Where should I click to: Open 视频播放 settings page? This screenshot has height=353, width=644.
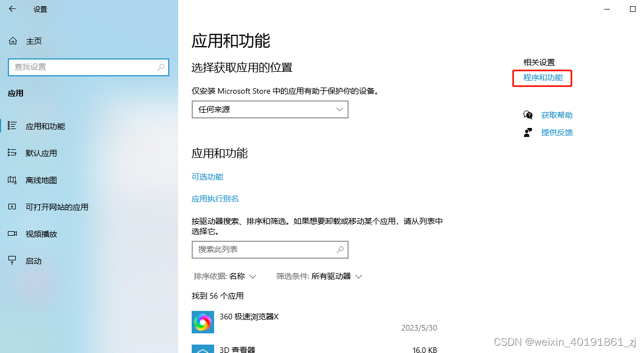(x=41, y=233)
